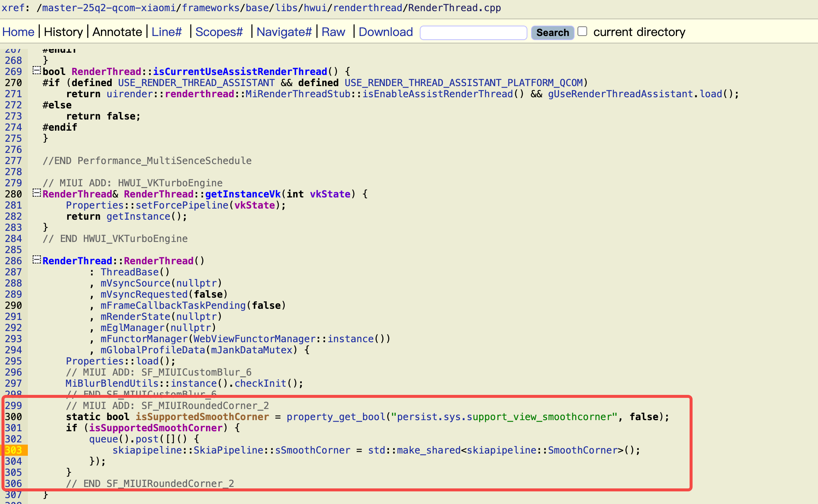Viewport: 818px width, 504px height.
Task: Open renderthread path segment link
Action: tap(367, 8)
